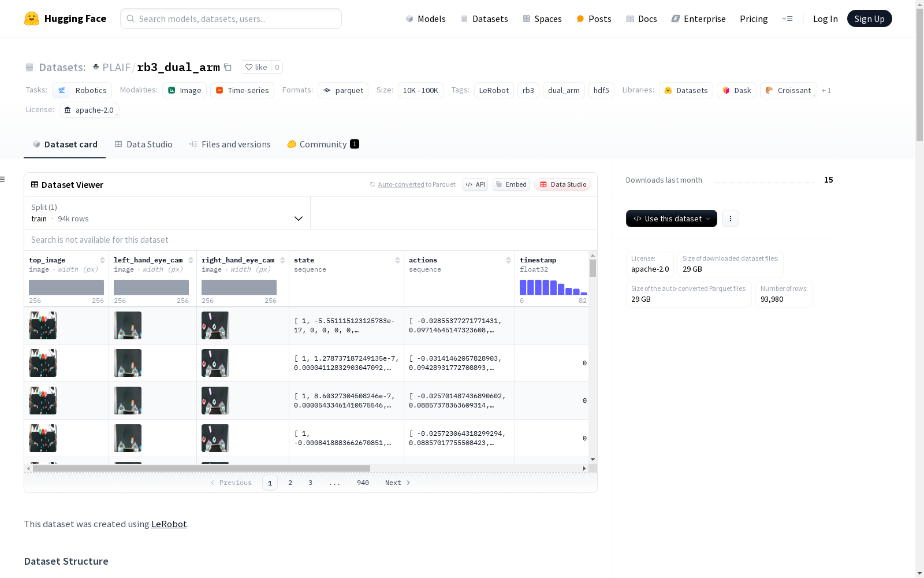Open the Spaces menu item
The height and width of the screenshot is (578, 924).
(x=542, y=18)
